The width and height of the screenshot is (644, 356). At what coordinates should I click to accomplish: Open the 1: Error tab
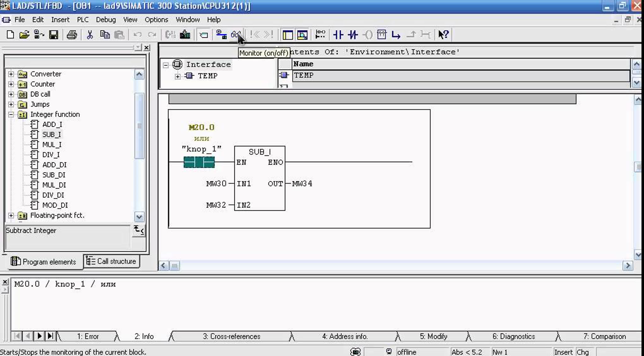tap(88, 337)
